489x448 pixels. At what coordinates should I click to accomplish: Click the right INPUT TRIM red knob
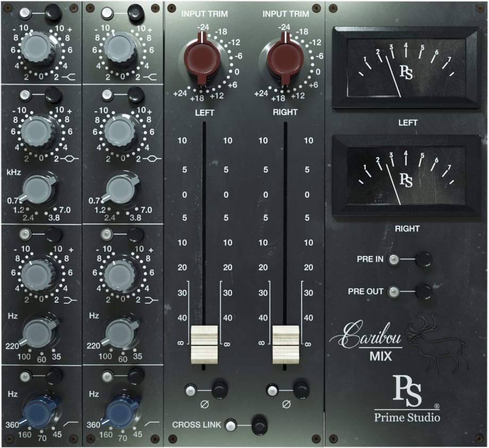click(x=286, y=59)
